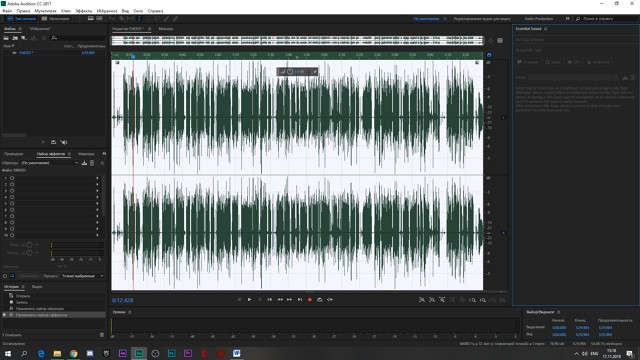Click the Zoom In Time icon

(442, 300)
